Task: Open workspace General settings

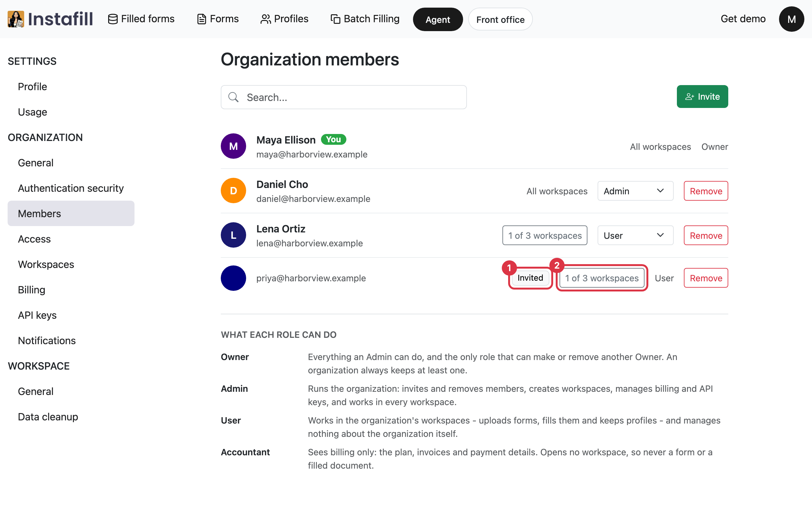Action: (x=71, y=391)
